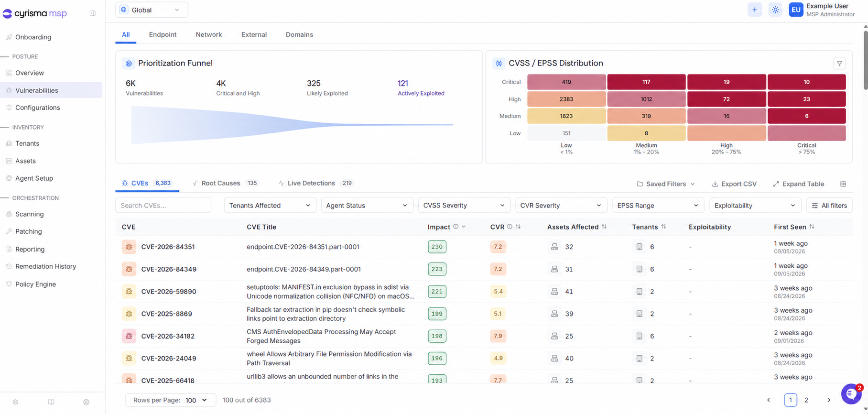
Task: Open the chat widget with 2 notifications
Action: 851,394
